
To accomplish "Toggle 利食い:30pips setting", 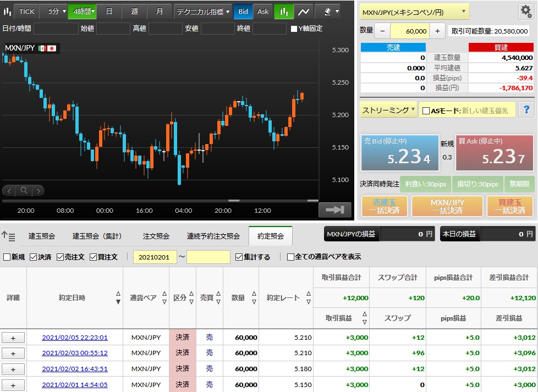I will coord(425,184).
